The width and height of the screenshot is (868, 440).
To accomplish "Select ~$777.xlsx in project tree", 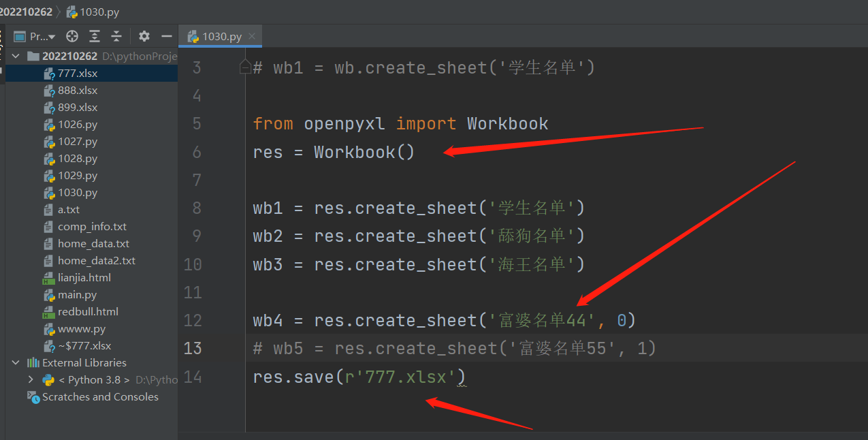I will 84,346.
